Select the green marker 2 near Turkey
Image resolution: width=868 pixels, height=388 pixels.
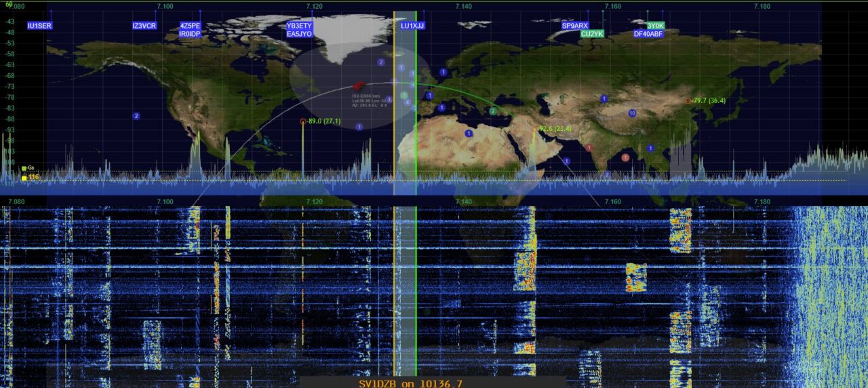[x=493, y=111]
